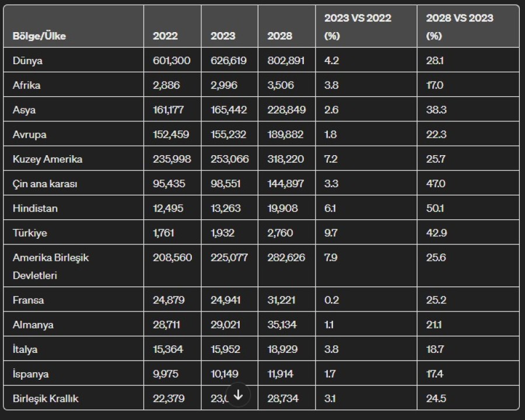
Task: Click the 2028 column header
Action: click(x=279, y=36)
